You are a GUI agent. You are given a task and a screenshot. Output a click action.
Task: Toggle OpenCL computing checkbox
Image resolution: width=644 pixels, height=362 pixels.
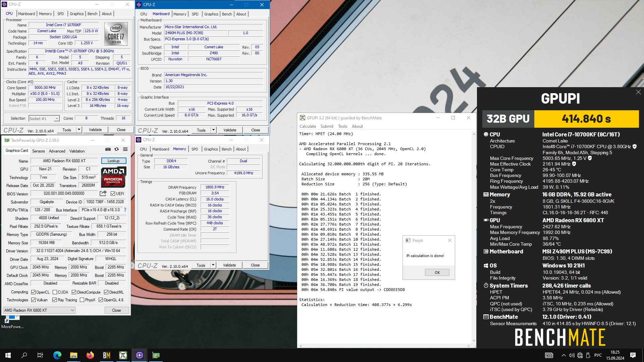(x=33, y=292)
